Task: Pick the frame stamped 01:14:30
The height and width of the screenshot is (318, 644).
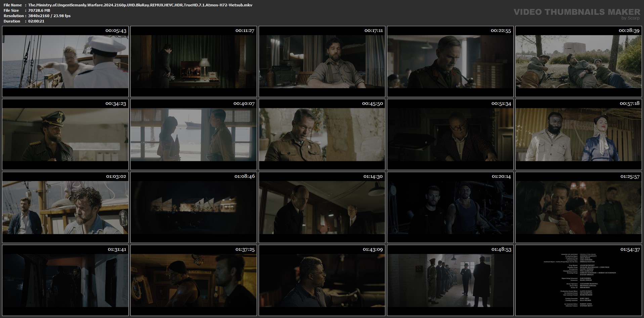Action: pos(322,207)
